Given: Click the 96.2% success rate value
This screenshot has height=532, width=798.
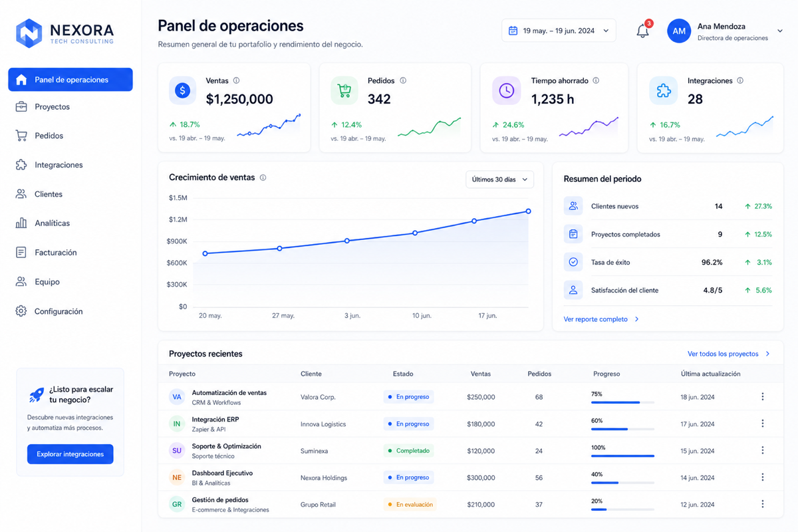Looking at the screenshot, I should point(712,262).
